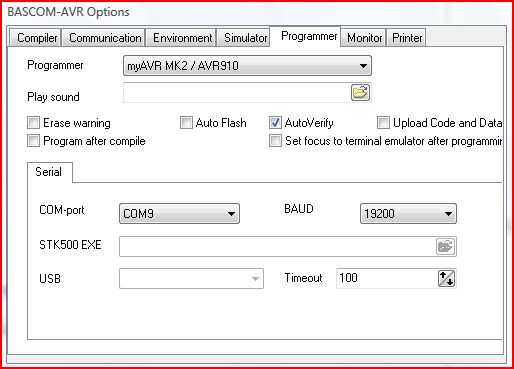514x369 pixels.
Task: Go to the Environment tab
Action: (182, 38)
